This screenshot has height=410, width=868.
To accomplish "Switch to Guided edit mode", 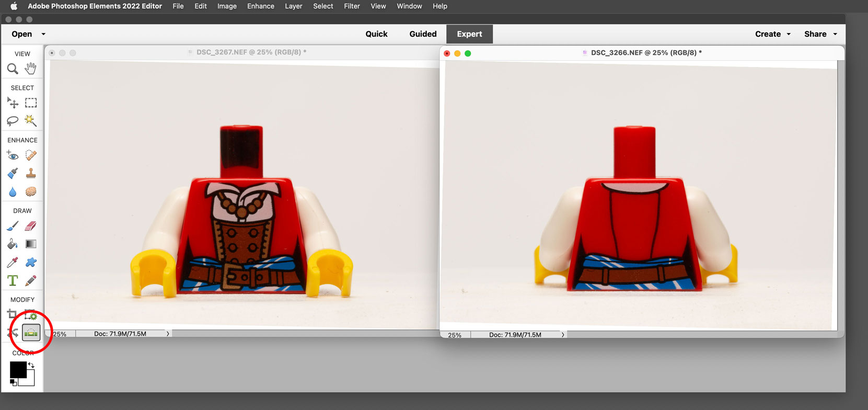I will pos(423,34).
